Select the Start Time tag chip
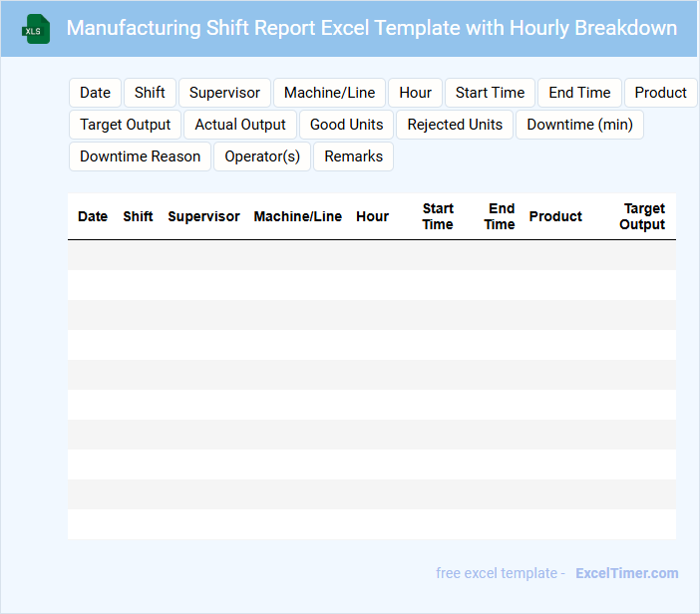This screenshot has height=614, width=700. click(490, 93)
